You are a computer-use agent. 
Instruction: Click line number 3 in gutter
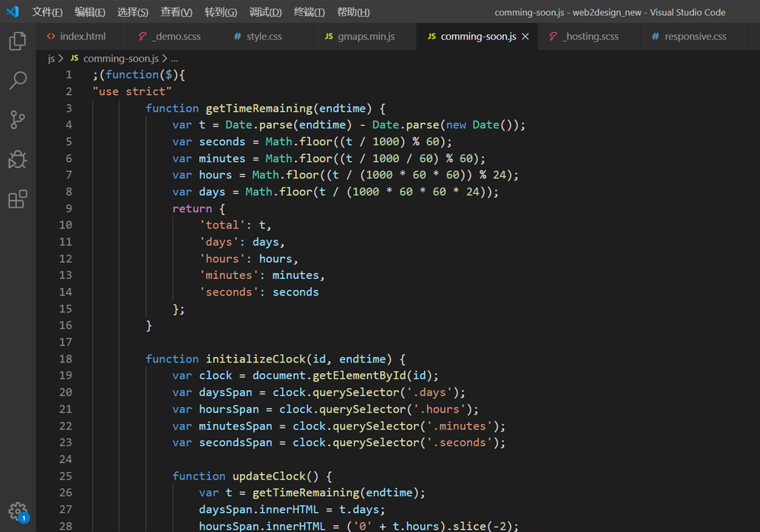click(69, 108)
